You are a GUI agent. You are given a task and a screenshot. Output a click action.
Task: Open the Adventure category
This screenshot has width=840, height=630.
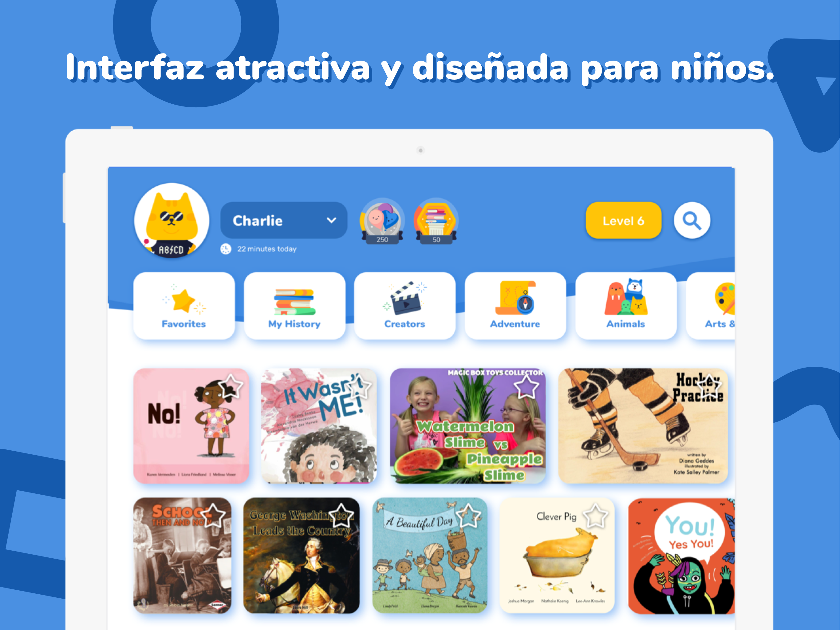(x=515, y=305)
